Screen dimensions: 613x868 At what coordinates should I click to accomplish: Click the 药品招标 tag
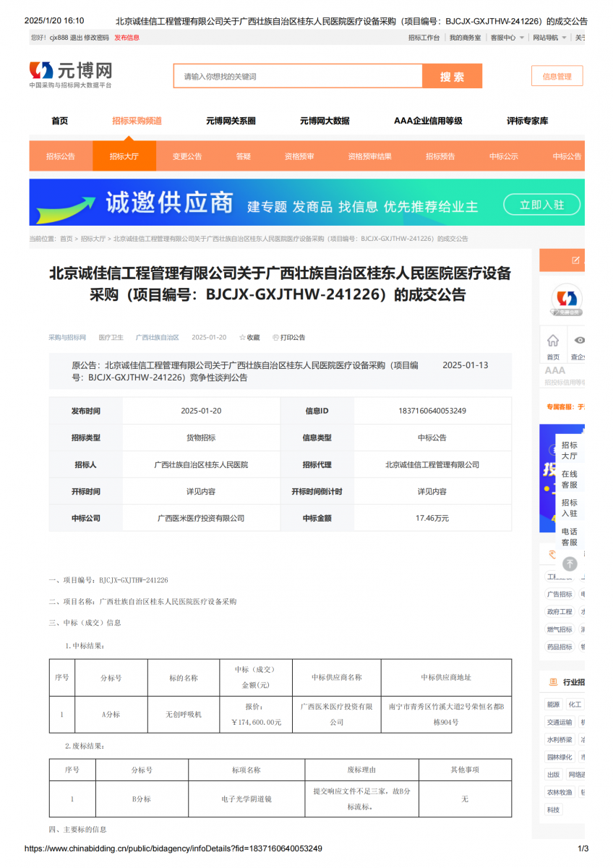coord(560,647)
